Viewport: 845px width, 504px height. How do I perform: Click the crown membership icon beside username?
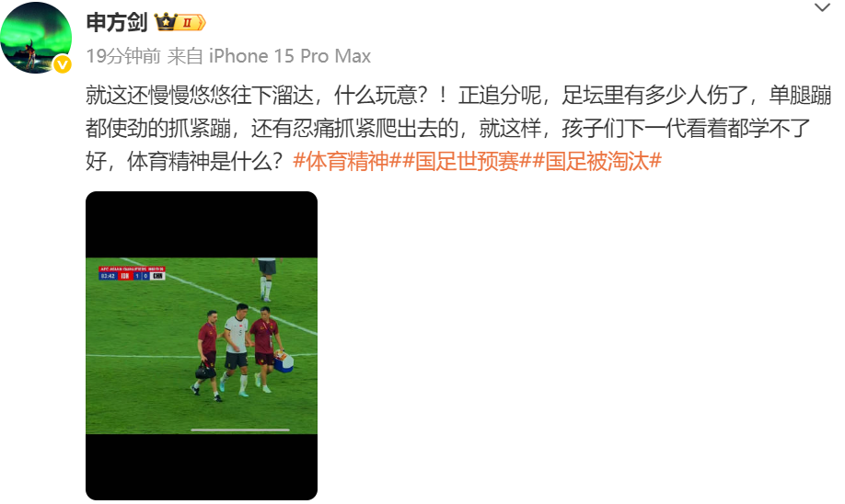point(166,22)
